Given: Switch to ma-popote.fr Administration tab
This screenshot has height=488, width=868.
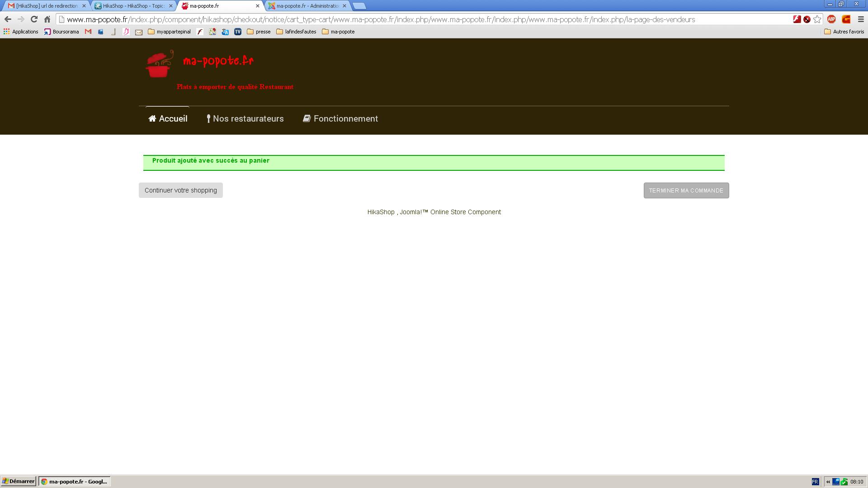Looking at the screenshot, I should point(307,6).
